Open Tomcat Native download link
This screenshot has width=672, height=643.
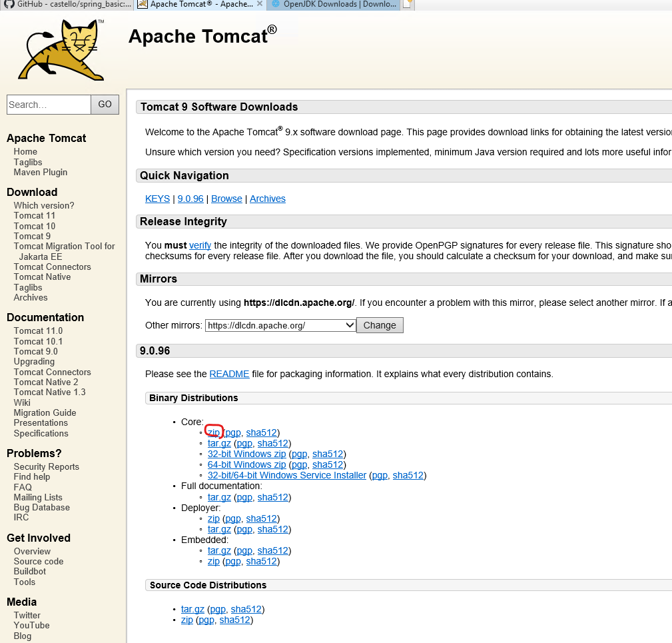[x=42, y=277]
